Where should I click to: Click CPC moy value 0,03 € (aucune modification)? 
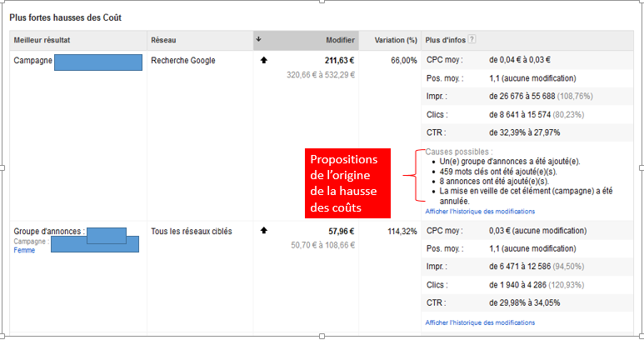tap(537, 231)
